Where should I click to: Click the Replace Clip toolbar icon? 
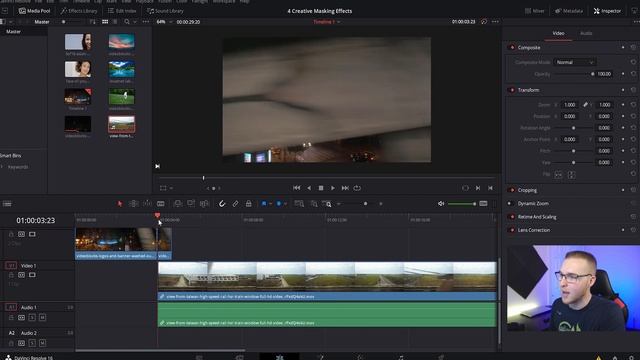point(204,204)
